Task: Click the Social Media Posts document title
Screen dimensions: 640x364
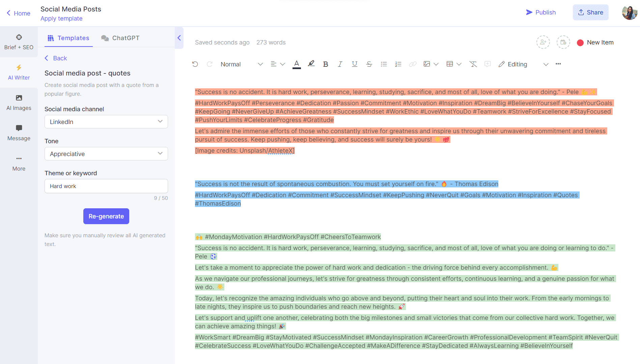Action: point(71,9)
